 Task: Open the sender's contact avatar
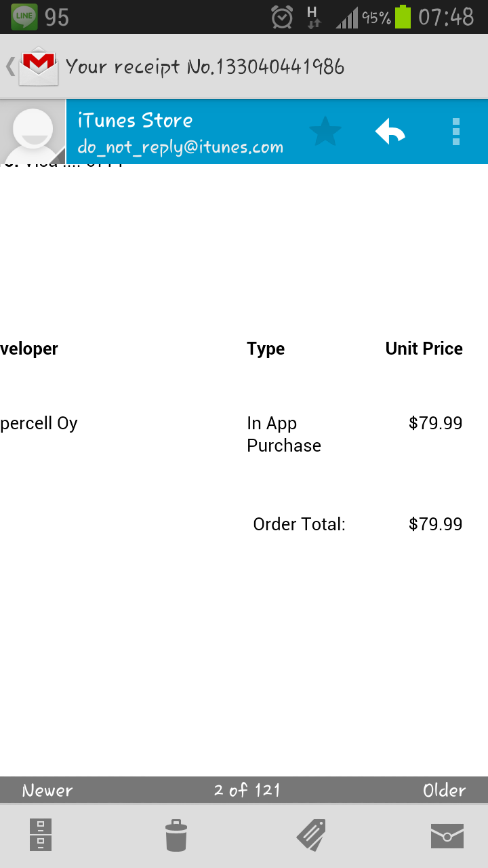click(33, 132)
